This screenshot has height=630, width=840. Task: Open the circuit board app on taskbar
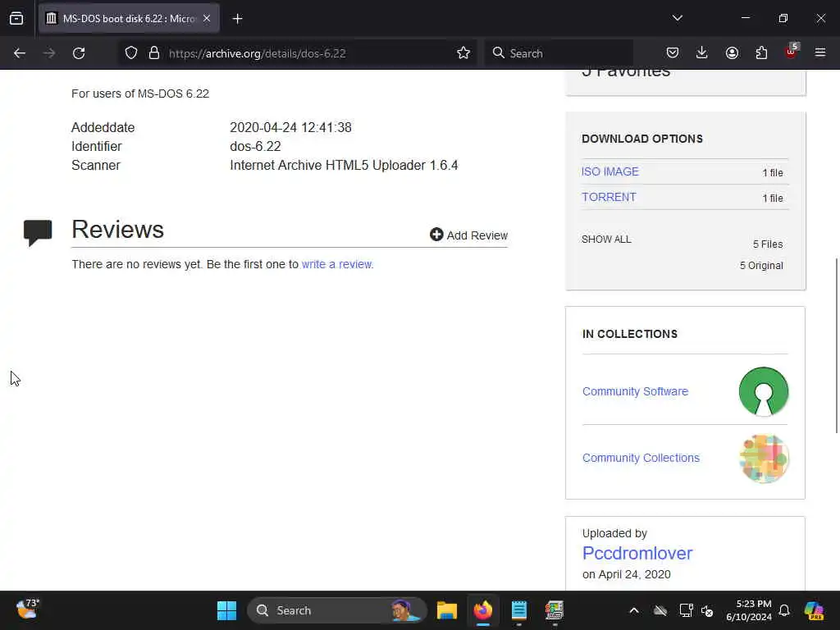tap(555, 610)
